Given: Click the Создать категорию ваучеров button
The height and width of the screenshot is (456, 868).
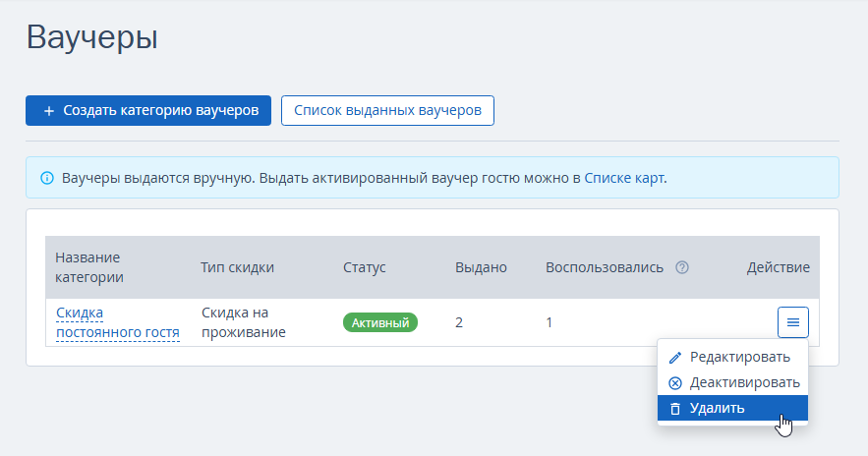Looking at the screenshot, I should (148, 111).
